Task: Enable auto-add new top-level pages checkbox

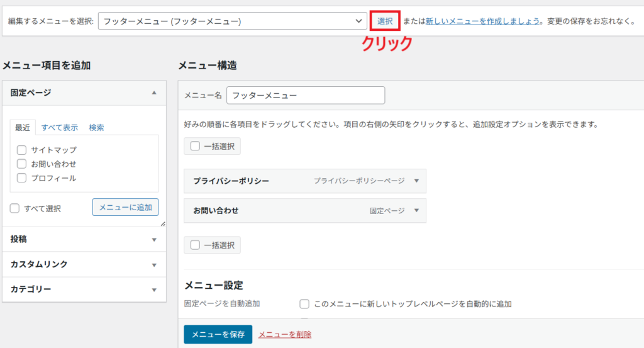Action: [304, 304]
